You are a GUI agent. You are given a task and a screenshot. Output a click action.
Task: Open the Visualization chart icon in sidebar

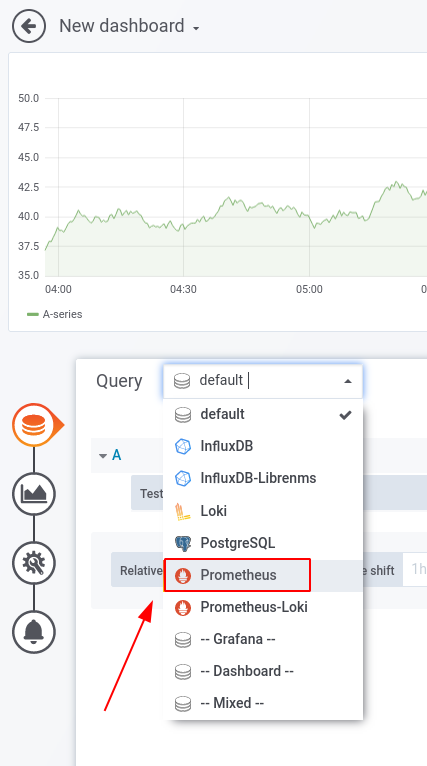(34, 494)
